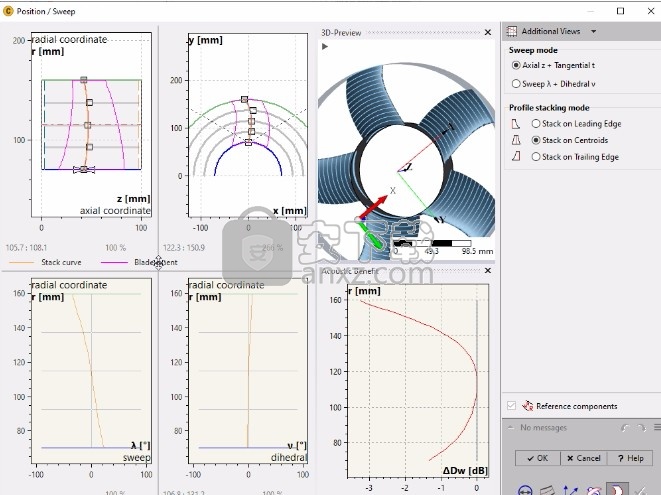Click the No messages status text
This screenshot has width=661, height=495.
pyautogui.click(x=543, y=428)
